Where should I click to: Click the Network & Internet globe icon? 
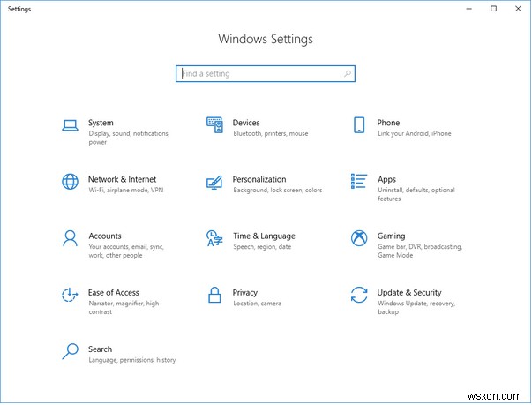[70, 182]
